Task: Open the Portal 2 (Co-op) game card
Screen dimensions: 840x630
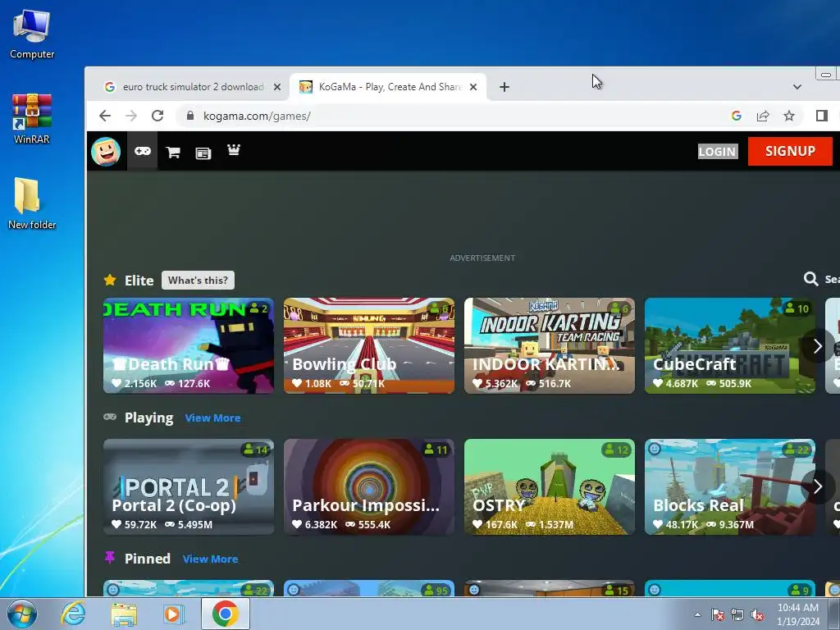Action: (x=189, y=487)
